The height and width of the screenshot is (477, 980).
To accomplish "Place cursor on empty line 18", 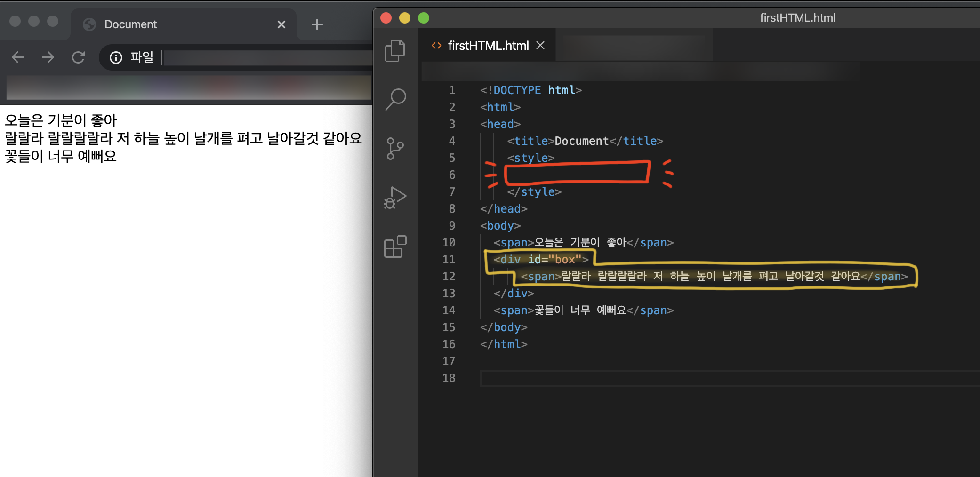I will [x=730, y=378].
